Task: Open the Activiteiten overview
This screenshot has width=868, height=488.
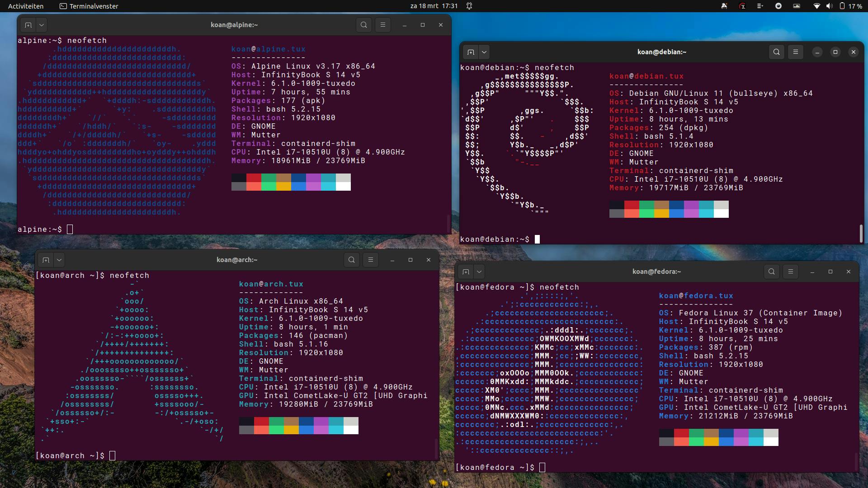Action: point(26,6)
